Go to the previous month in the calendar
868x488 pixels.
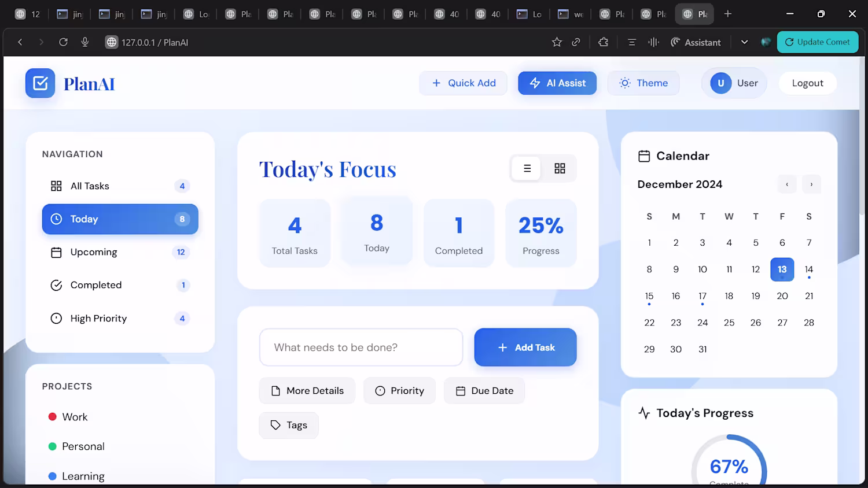pos(787,184)
